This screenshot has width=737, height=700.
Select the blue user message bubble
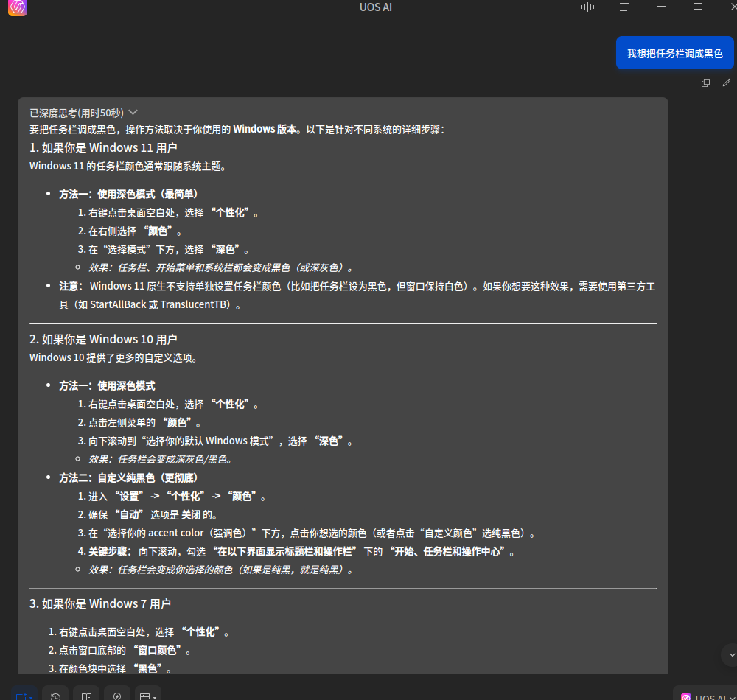pos(674,53)
